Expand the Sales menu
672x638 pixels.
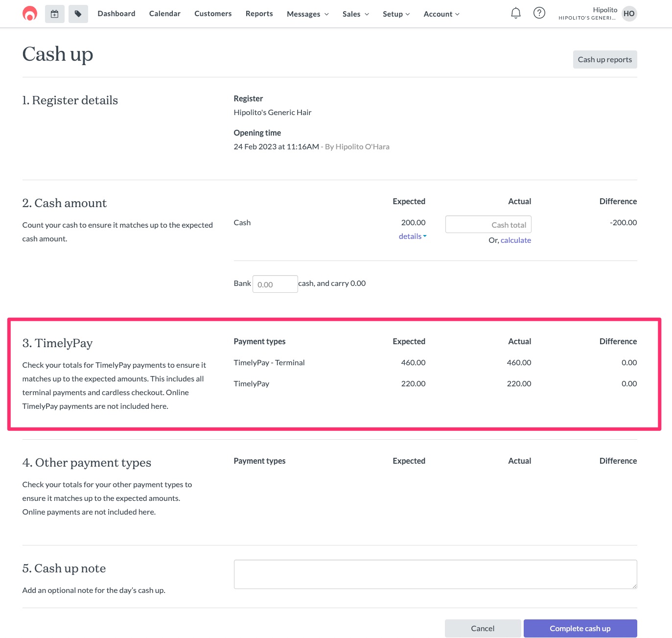click(x=356, y=14)
